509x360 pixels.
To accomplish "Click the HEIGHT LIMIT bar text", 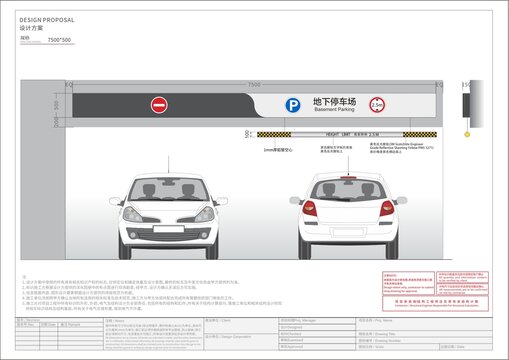I will click(x=347, y=135).
